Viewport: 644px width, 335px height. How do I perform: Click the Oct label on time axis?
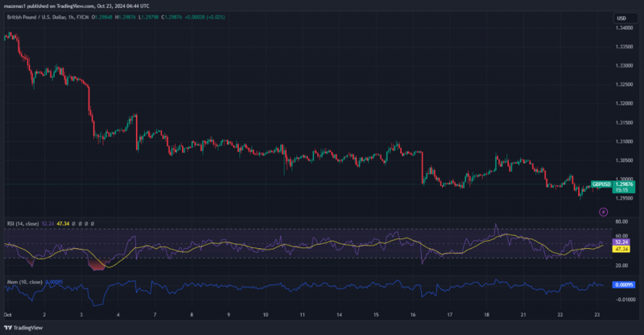coord(8,315)
